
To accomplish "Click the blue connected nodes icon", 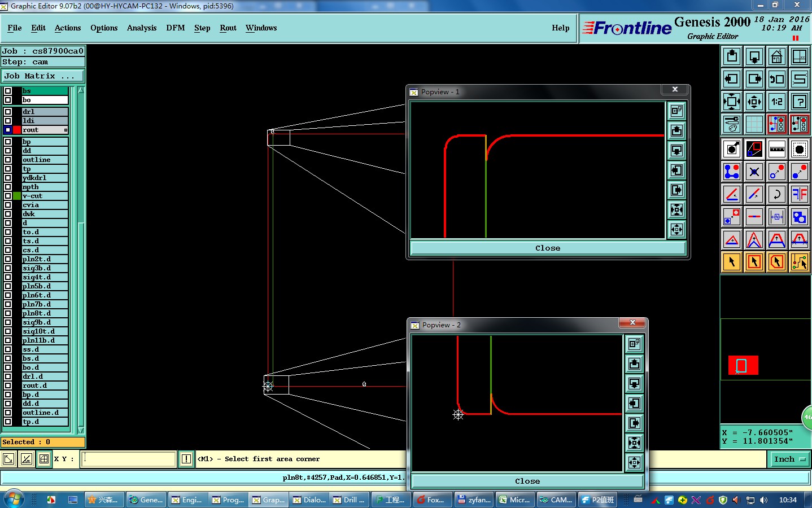I will (x=732, y=172).
